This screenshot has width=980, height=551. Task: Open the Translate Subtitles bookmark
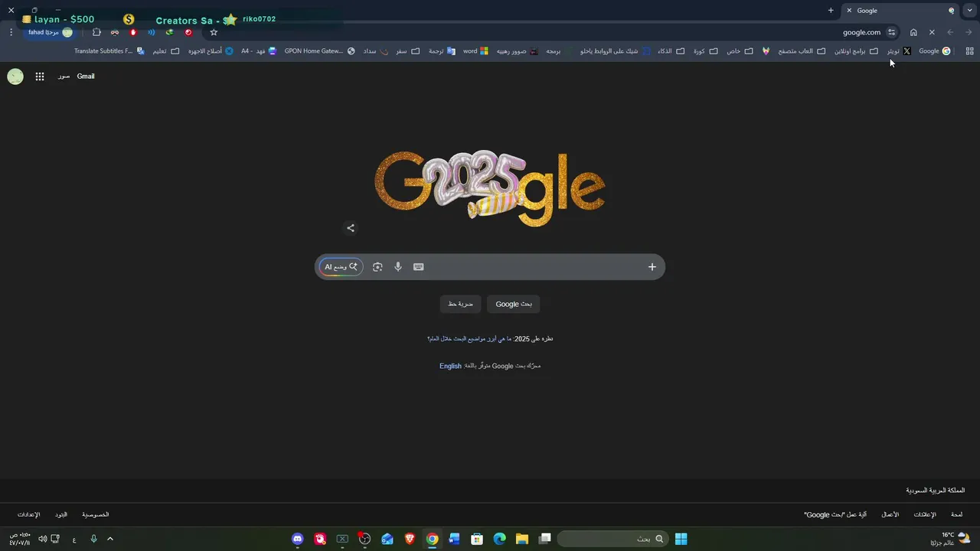(x=109, y=51)
